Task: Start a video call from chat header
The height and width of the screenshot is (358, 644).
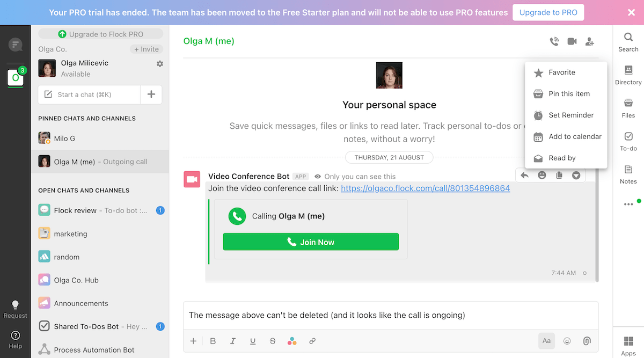Action: tap(572, 41)
